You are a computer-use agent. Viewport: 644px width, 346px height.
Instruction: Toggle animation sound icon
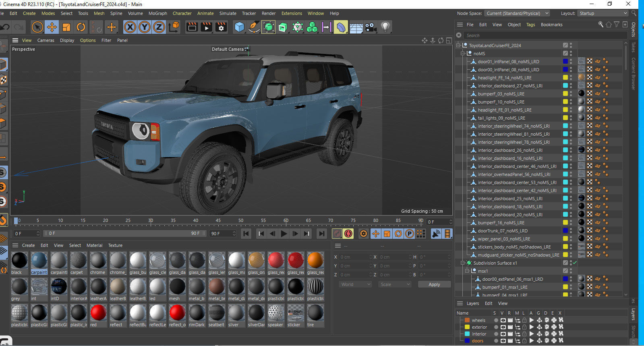[436, 234]
